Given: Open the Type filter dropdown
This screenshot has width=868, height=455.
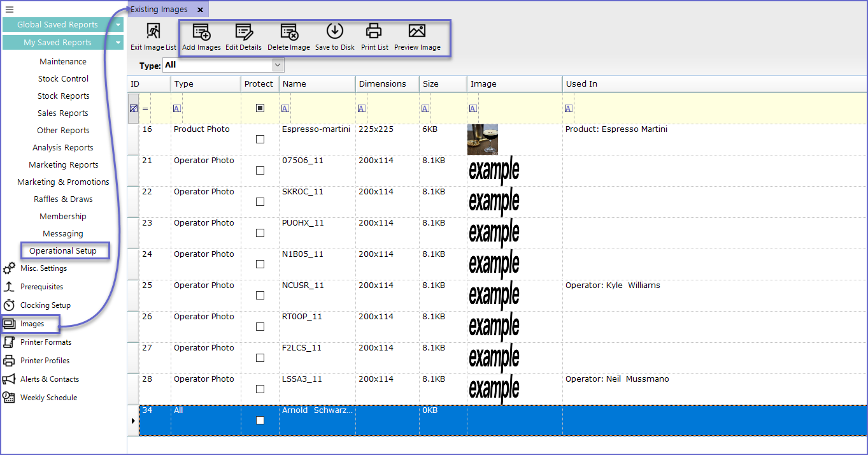Looking at the screenshot, I should [x=277, y=65].
